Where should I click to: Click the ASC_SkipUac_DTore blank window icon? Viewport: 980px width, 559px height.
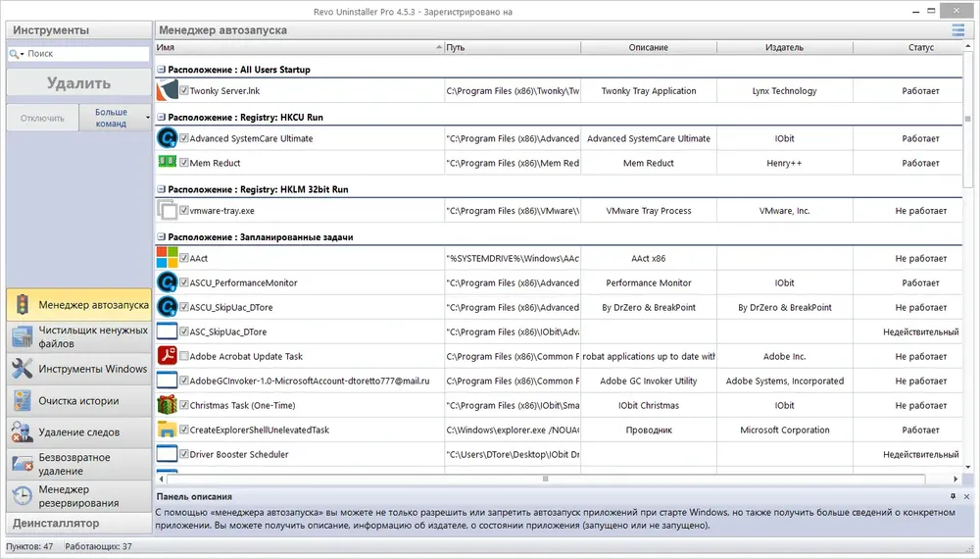[x=167, y=331]
